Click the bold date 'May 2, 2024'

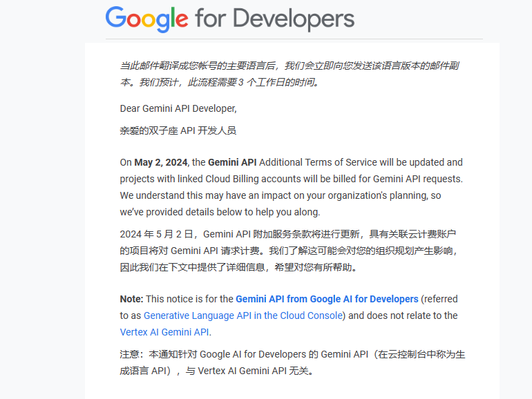pyautogui.click(x=161, y=162)
